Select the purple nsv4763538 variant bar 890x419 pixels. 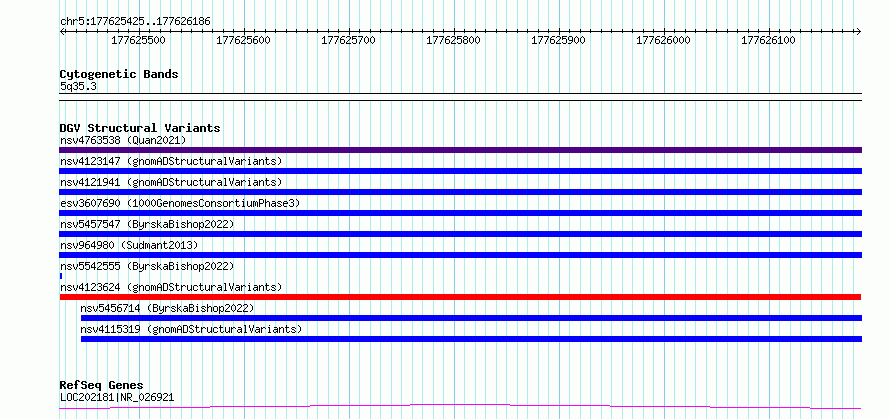pyautogui.click(x=460, y=150)
